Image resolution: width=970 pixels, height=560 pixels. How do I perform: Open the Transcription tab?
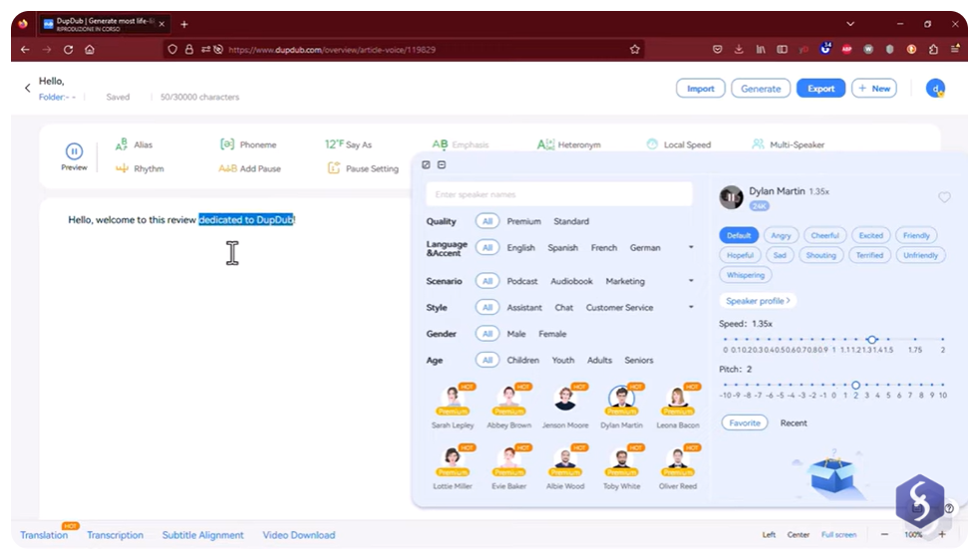[x=115, y=535]
